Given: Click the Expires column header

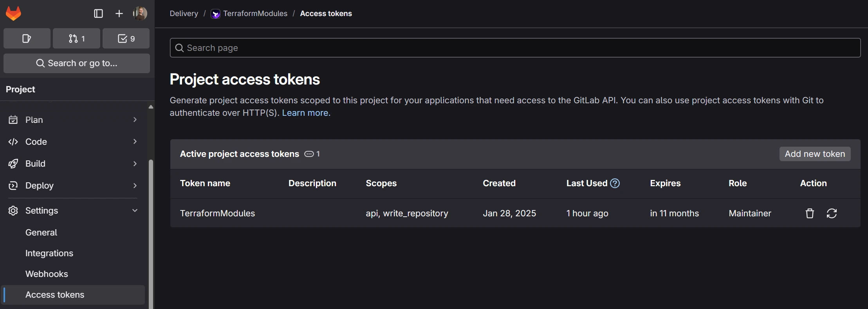Looking at the screenshot, I should tap(665, 183).
